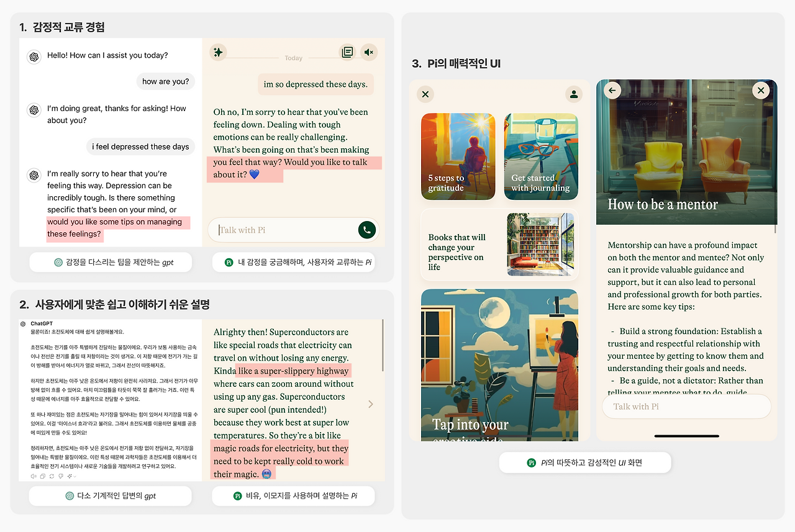Open "Books that will change your perspective" card
This screenshot has height=532, width=795.
[499, 245]
